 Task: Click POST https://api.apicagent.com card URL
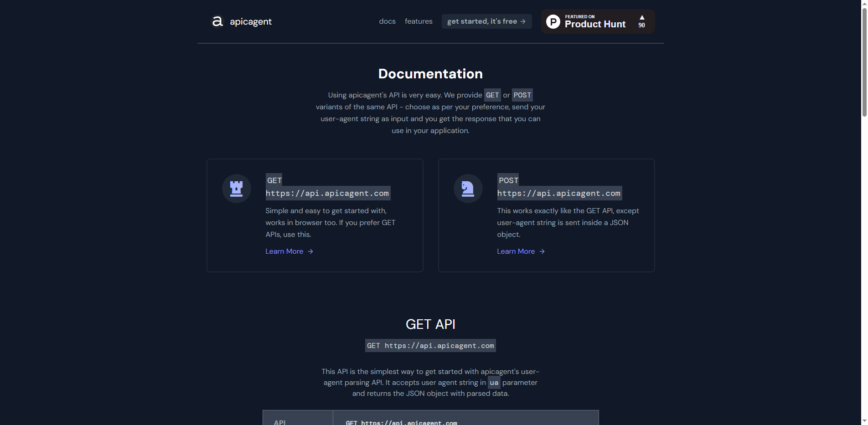click(559, 187)
